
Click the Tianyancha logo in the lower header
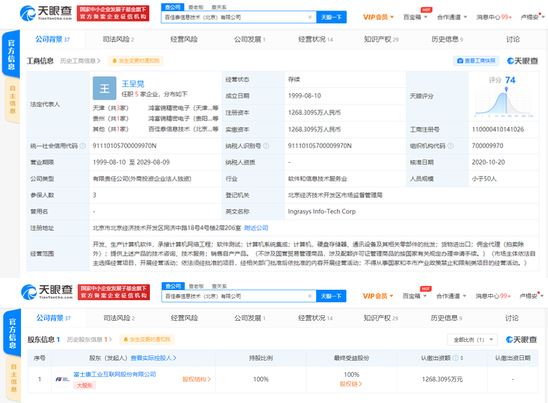click(x=47, y=292)
